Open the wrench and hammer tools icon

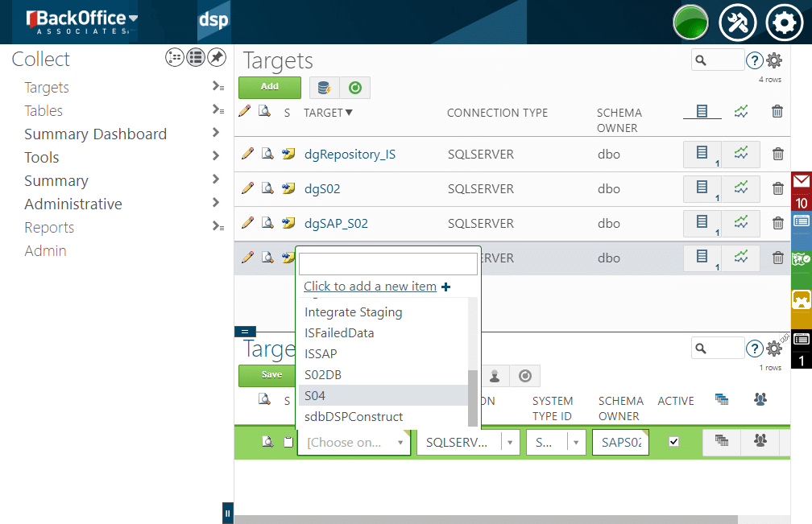tap(736, 22)
